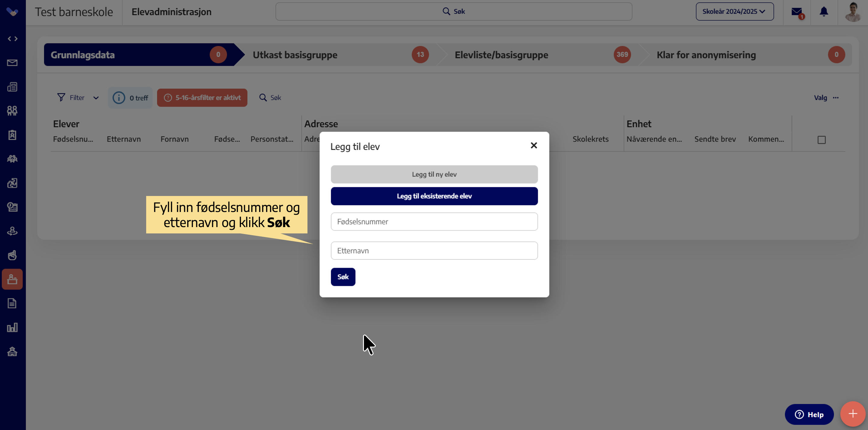868x430 pixels.
Task: Click the Etternavn column header
Action: tap(124, 139)
